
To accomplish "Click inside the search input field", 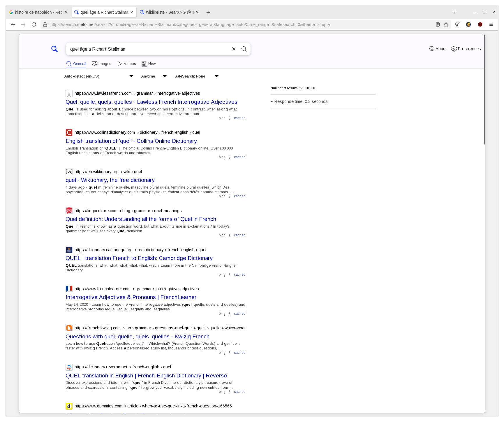I will click(x=146, y=49).
